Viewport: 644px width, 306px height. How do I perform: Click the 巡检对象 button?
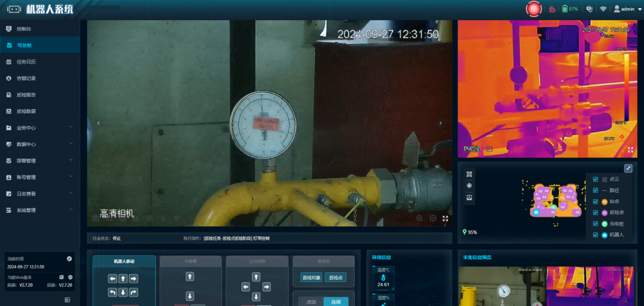[311, 277]
